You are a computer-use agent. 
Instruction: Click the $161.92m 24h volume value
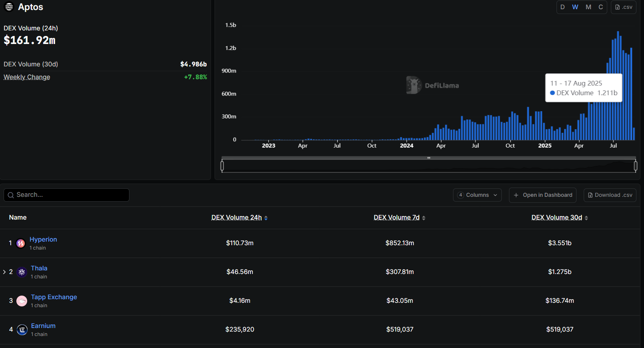click(30, 40)
